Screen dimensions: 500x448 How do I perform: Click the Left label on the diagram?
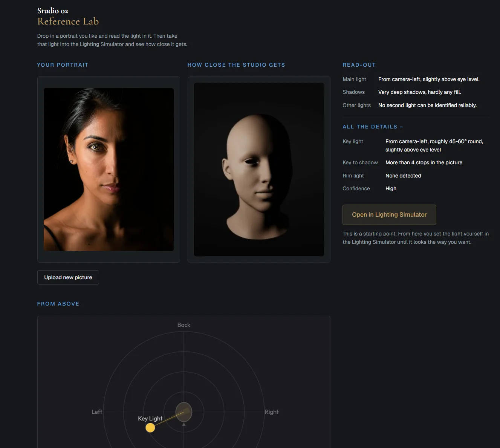click(97, 412)
